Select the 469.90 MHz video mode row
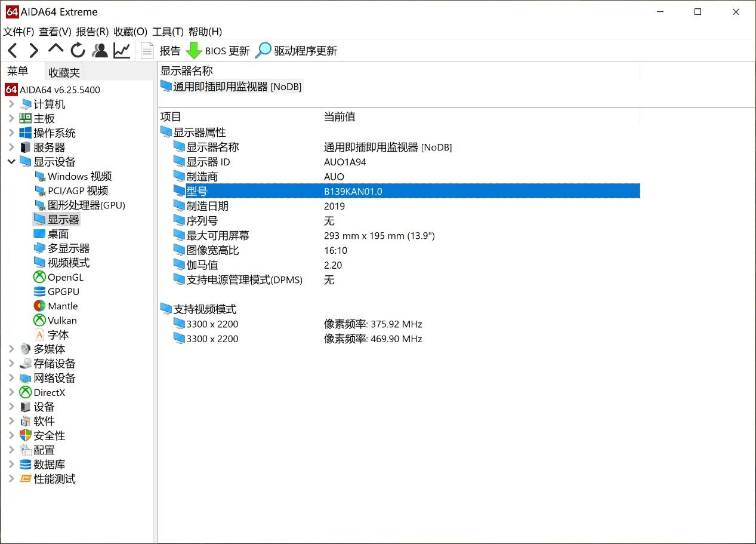Screen dimensions: 756x544 click(399, 339)
